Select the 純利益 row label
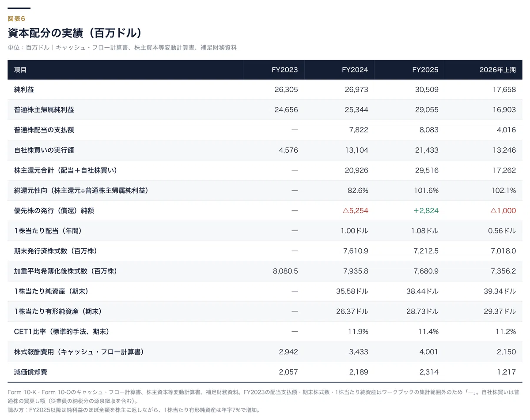Screen dimensions: 530x420 pyautogui.click(x=24, y=90)
